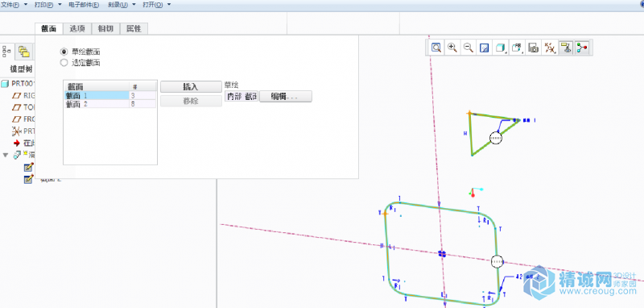The height and width of the screenshot is (308, 644).
Task: Select the 草绘截面 radio button
Action: tap(64, 52)
